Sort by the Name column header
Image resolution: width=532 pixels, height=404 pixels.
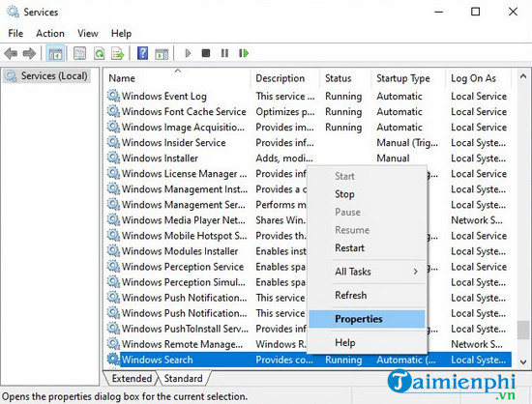177,78
